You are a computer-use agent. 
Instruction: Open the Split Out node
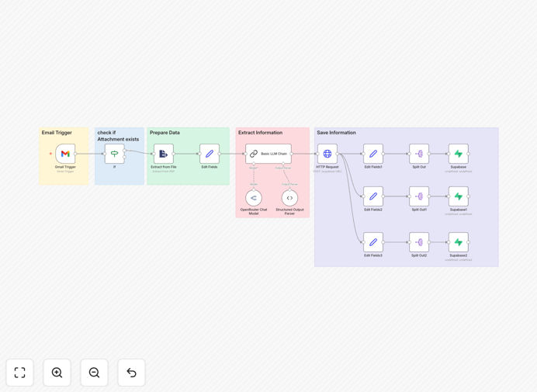pos(419,154)
